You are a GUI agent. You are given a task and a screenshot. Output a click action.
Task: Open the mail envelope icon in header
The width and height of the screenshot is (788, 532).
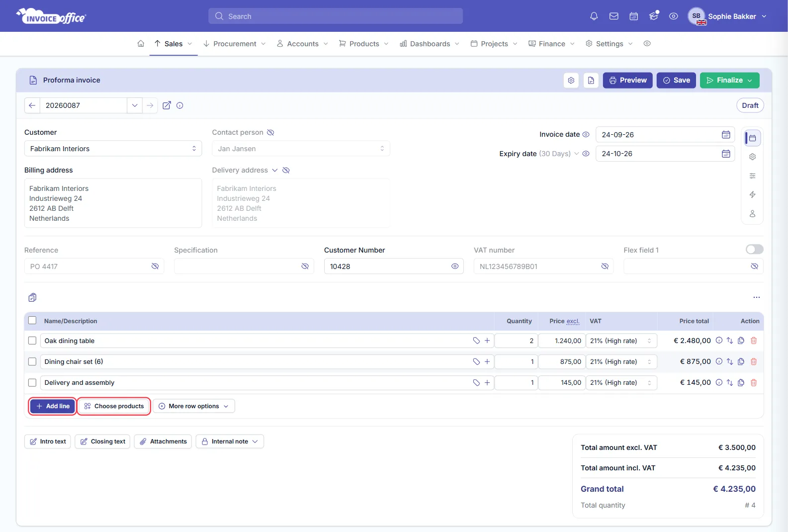click(614, 16)
